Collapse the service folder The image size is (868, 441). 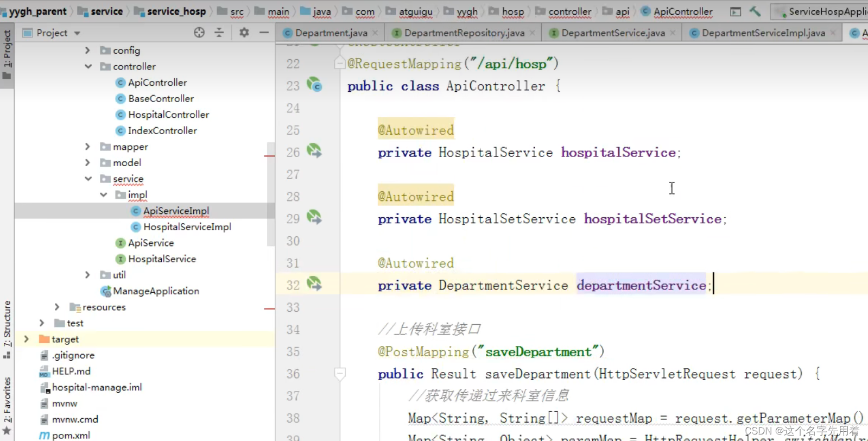pyautogui.click(x=88, y=179)
